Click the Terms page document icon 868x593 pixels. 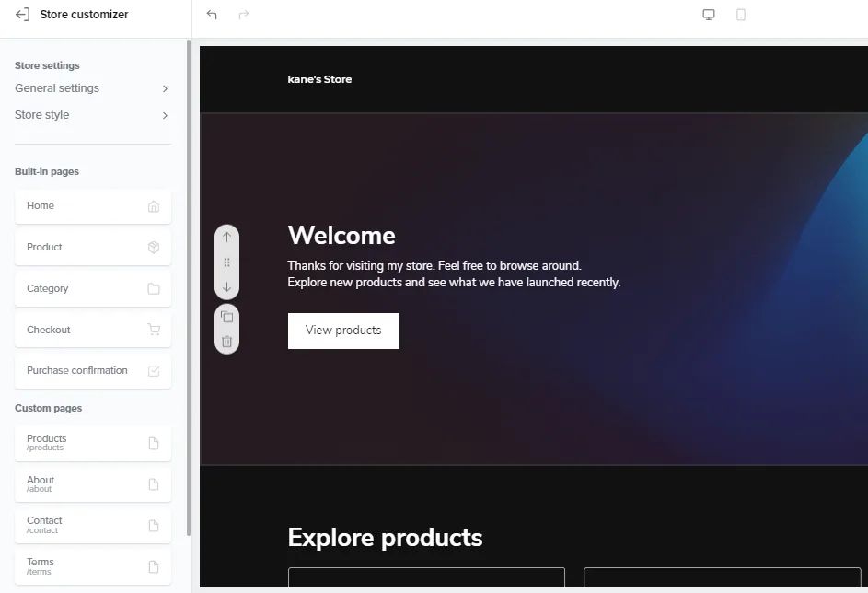[154, 566]
